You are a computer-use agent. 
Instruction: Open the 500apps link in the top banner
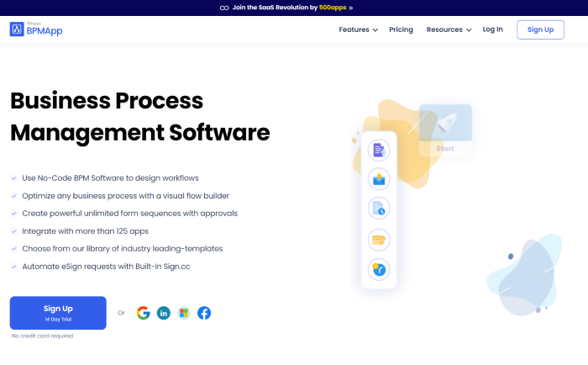pos(333,8)
